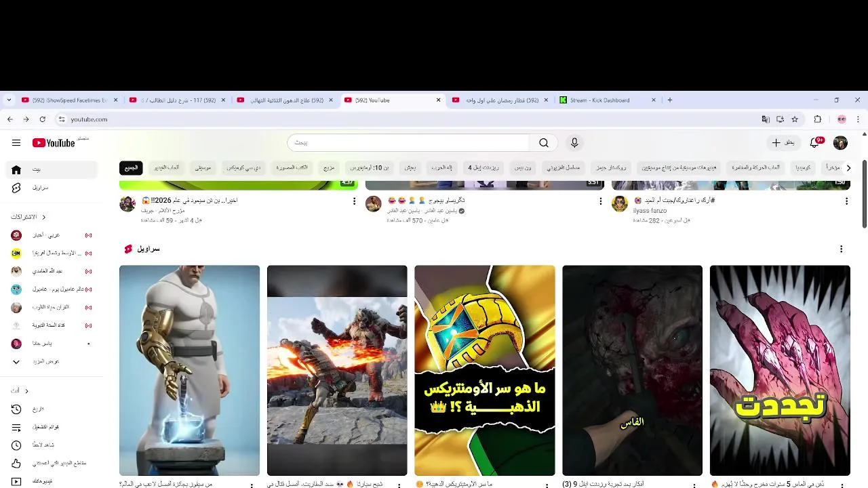Open ilyass fanzo channel avatar
This screenshot has width=868, height=488.
click(x=620, y=204)
